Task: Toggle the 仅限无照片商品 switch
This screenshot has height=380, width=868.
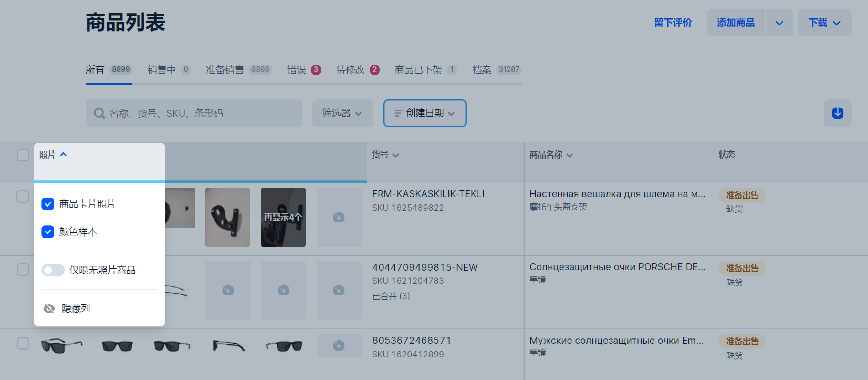Action: click(x=53, y=270)
